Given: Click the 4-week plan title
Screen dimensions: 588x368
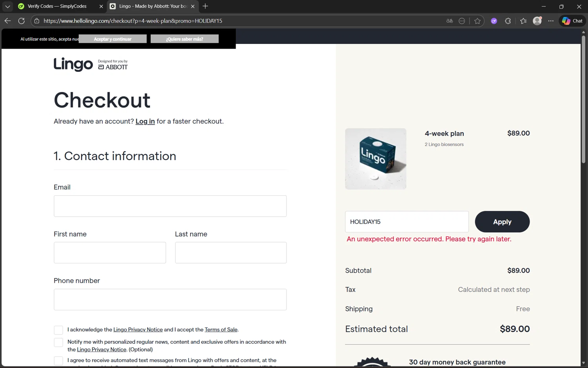Looking at the screenshot, I should click(445, 133).
